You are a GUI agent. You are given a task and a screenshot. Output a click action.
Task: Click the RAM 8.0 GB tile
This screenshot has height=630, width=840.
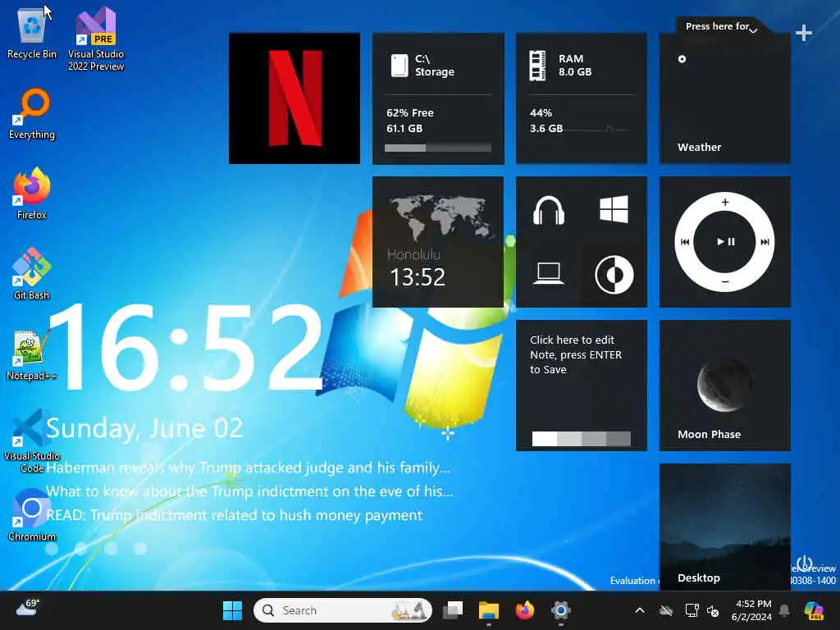tap(582, 98)
